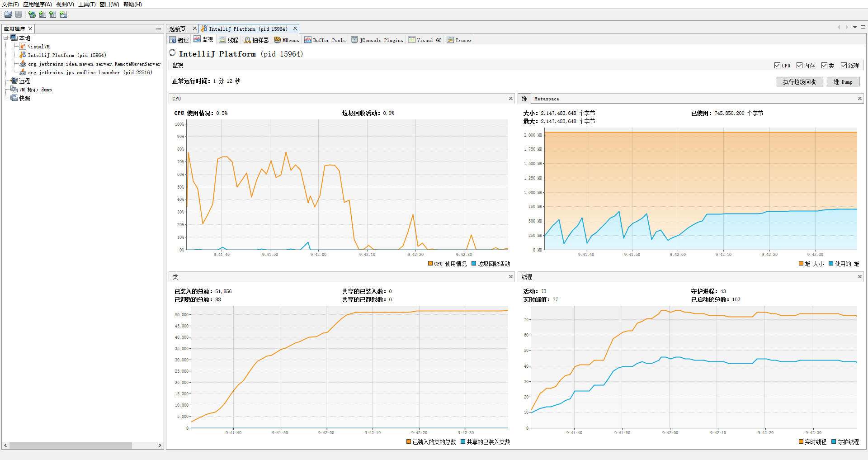Viewport: 868px width, 460px height.
Task: Click sidebar horizontal scrollbar right arrow
Action: click(x=160, y=446)
